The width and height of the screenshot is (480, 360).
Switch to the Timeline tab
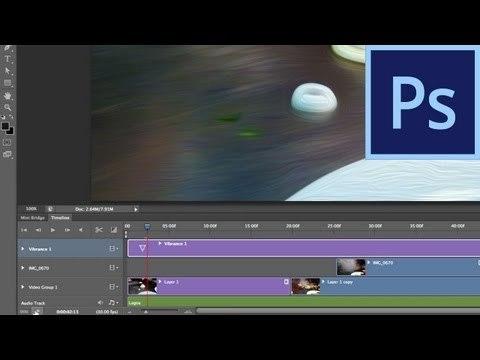point(60,218)
